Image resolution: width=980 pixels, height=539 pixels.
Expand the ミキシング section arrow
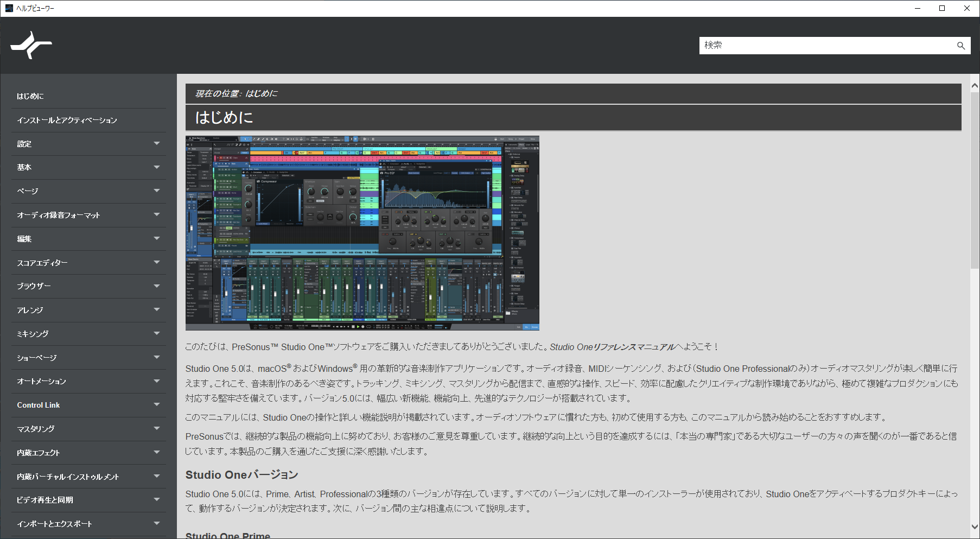[157, 333]
